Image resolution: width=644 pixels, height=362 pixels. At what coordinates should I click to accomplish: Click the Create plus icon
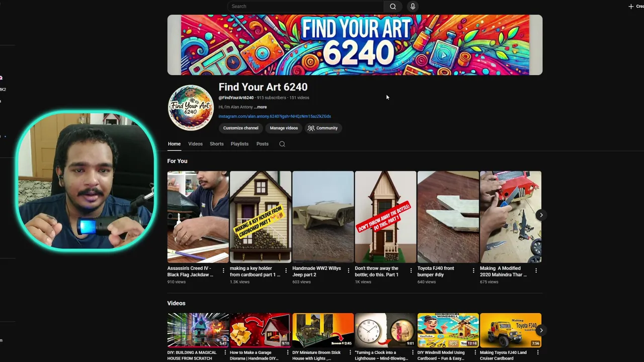coord(631,7)
